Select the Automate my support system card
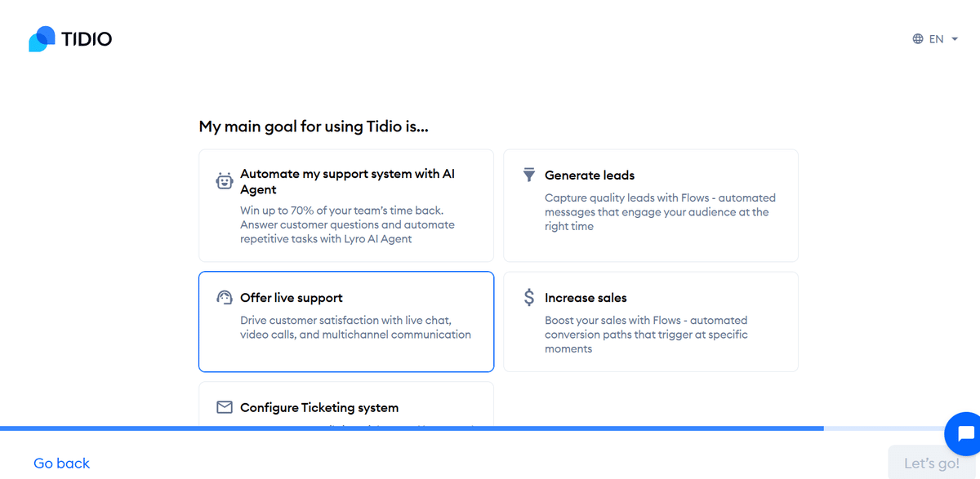This screenshot has height=479, width=980. (x=345, y=205)
